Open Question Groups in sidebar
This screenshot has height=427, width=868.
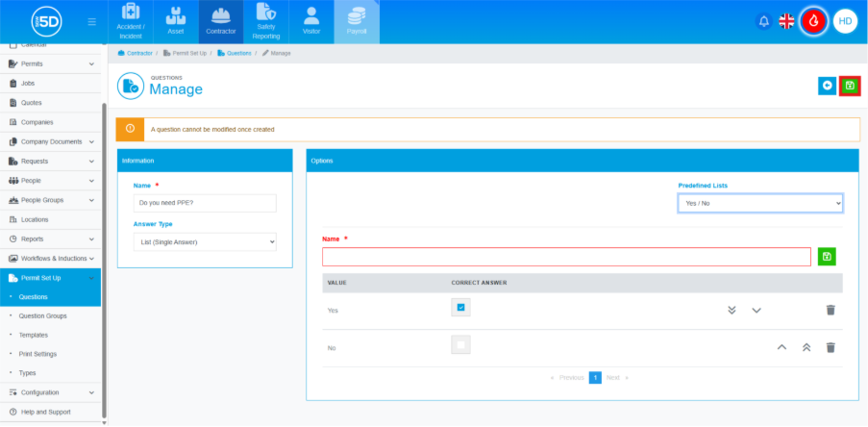tap(42, 315)
